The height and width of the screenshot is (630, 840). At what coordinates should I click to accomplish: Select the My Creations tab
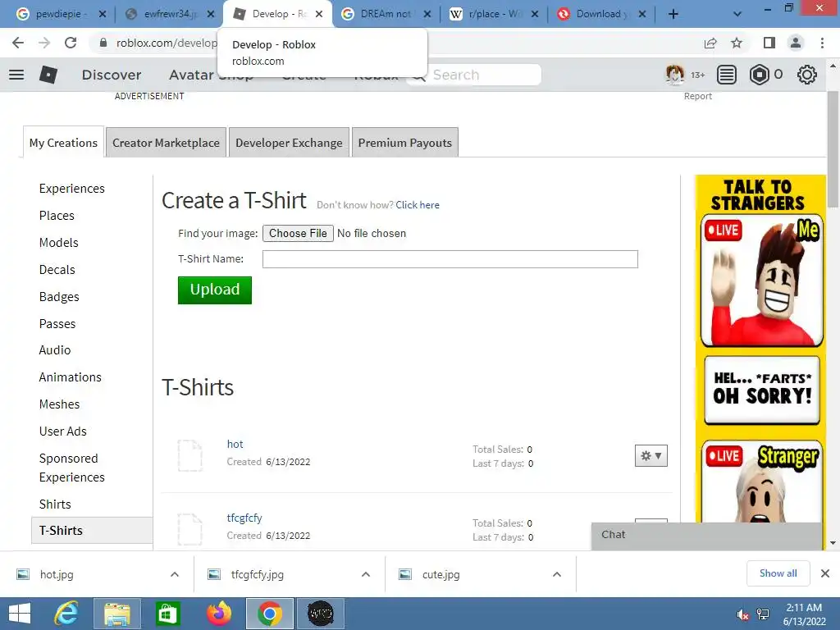[x=63, y=143]
